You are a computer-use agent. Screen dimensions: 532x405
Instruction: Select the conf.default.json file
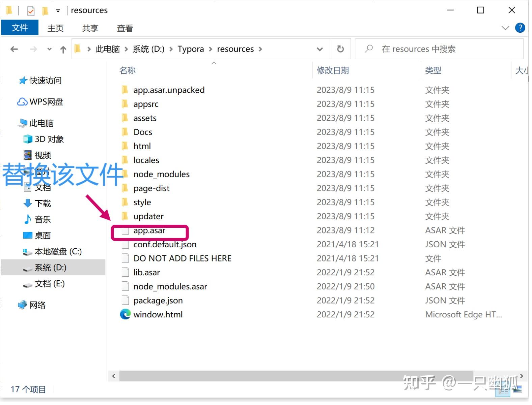tap(165, 244)
